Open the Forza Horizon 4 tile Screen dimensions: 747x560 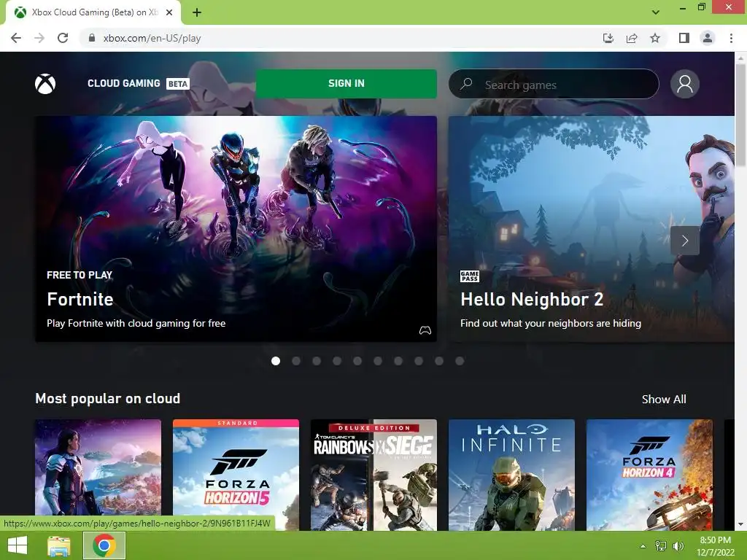point(649,475)
